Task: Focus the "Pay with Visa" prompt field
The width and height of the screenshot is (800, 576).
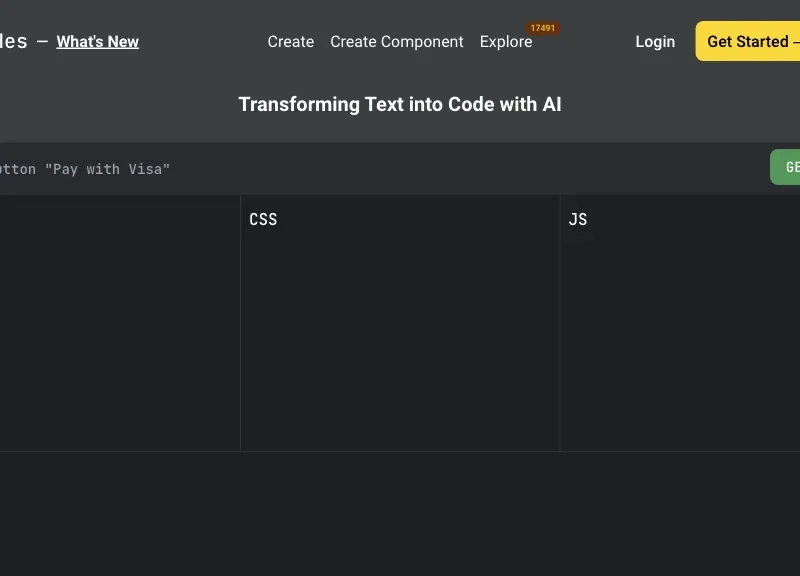Action: click(x=383, y=169)
